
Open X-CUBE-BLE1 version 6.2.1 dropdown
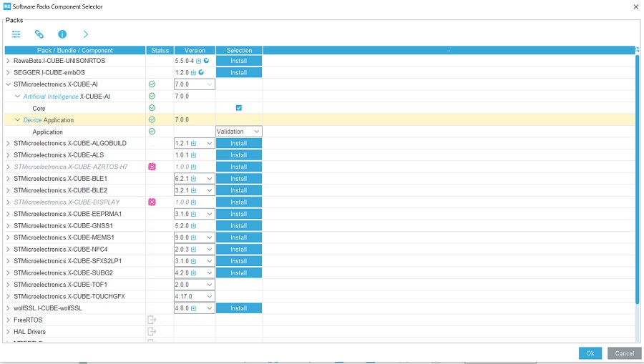[194, 179]
